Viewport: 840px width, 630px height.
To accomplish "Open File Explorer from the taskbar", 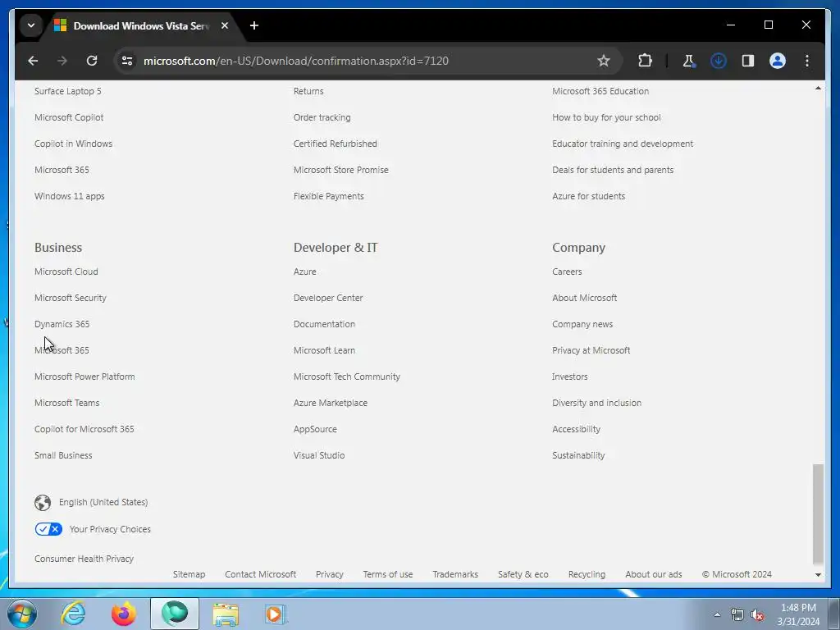I will pyautogui.click(x=226, y=614).
